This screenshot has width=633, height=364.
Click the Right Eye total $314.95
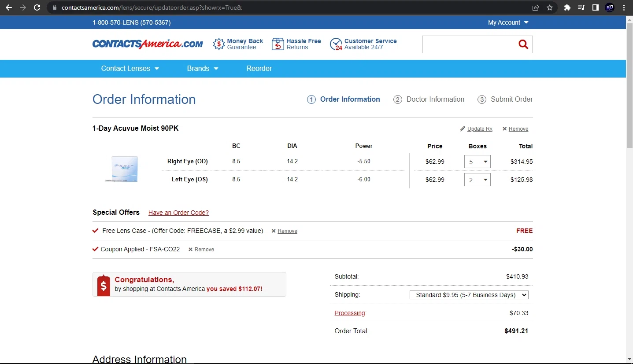(522, 162)
